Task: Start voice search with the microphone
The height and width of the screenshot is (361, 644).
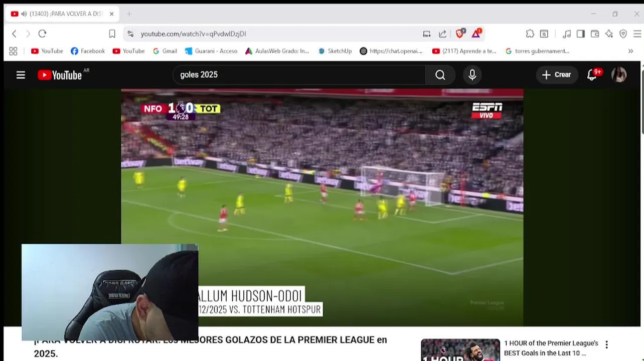Action: 472,75
